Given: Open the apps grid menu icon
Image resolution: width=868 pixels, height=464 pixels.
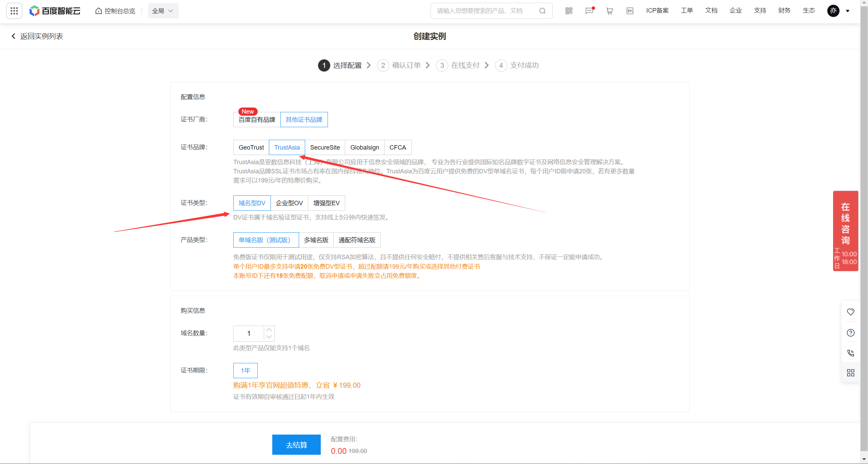Looking at the screenshot, I should pos(14,11).
